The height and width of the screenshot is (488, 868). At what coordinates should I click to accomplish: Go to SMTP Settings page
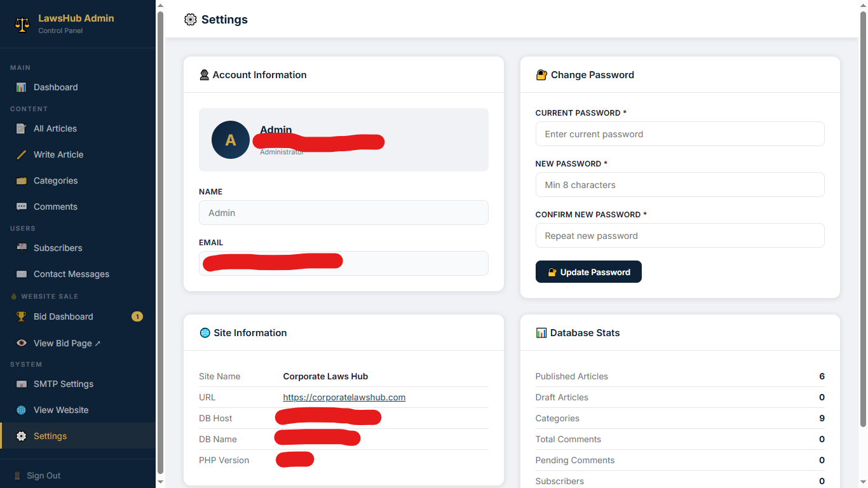pyautogui.click(x=64, y=384)
